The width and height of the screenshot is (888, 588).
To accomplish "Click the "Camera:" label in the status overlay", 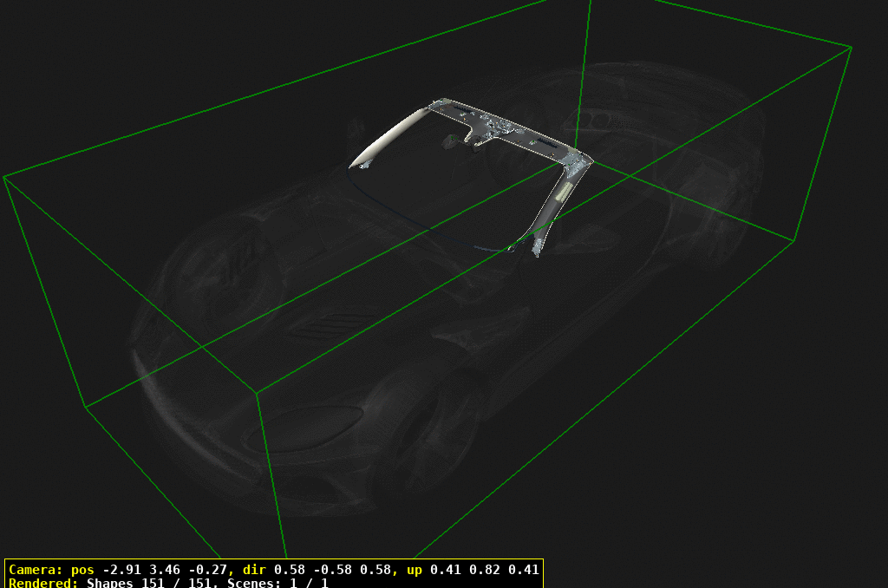I will (35, 570).
